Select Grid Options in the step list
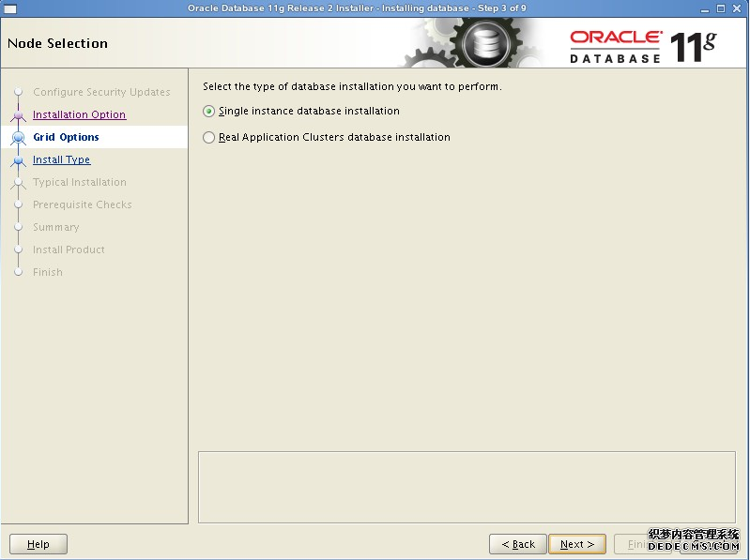Image resolution: width=750 pixels, height=560 pixels. (x=66, y=138)
